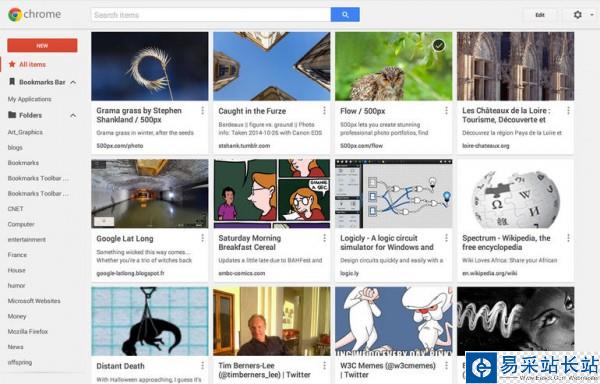Open more options for Spectrum Wikipedia card
The image size is (600, 384).
pyautogui.click(x=568, y=238)
